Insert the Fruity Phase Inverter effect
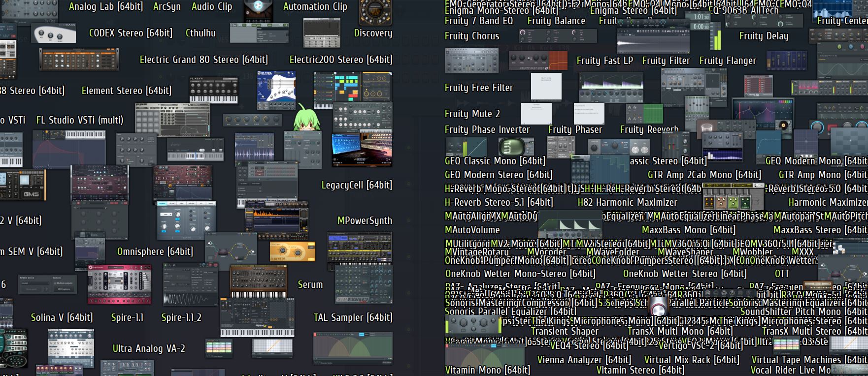 tap(487, 130)
